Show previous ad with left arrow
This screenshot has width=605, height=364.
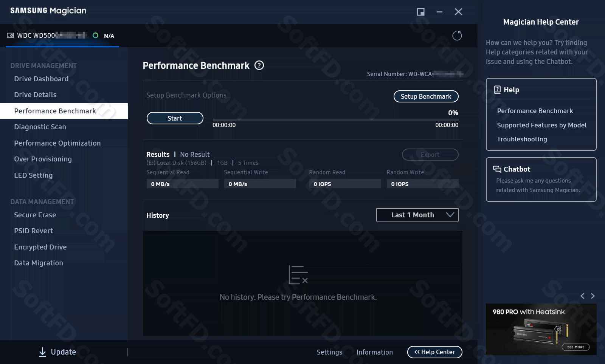(x=582, y=296)
